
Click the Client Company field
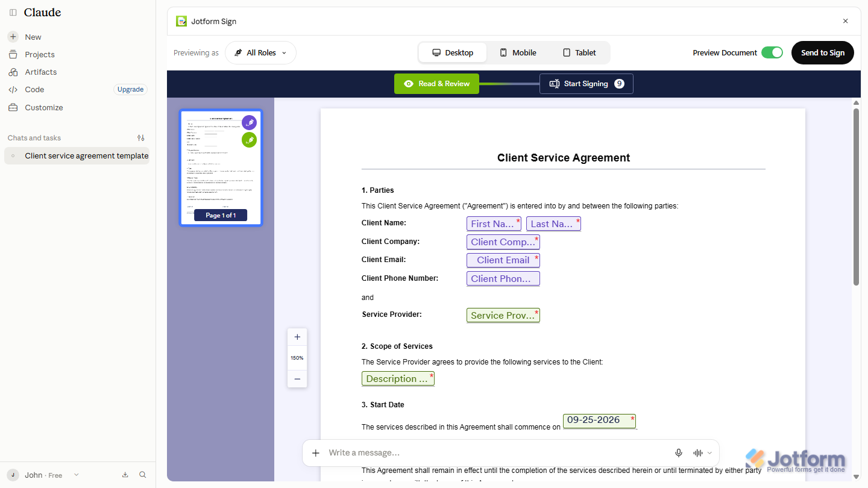click(503, 242)
